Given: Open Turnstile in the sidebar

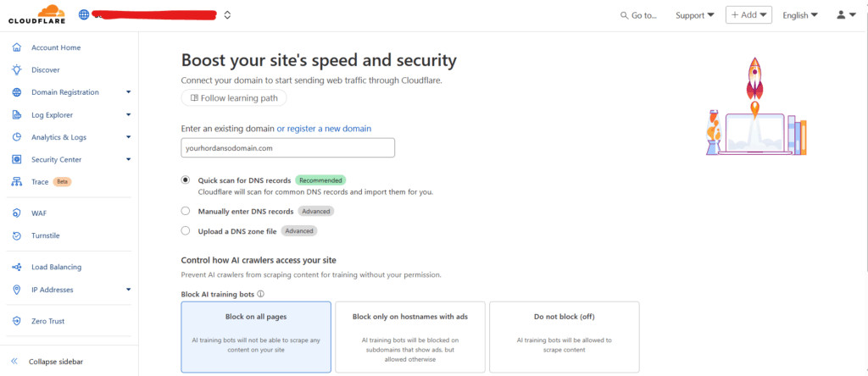Looking at the screenshot, I should pyautogui.click(x=46, y=235).
